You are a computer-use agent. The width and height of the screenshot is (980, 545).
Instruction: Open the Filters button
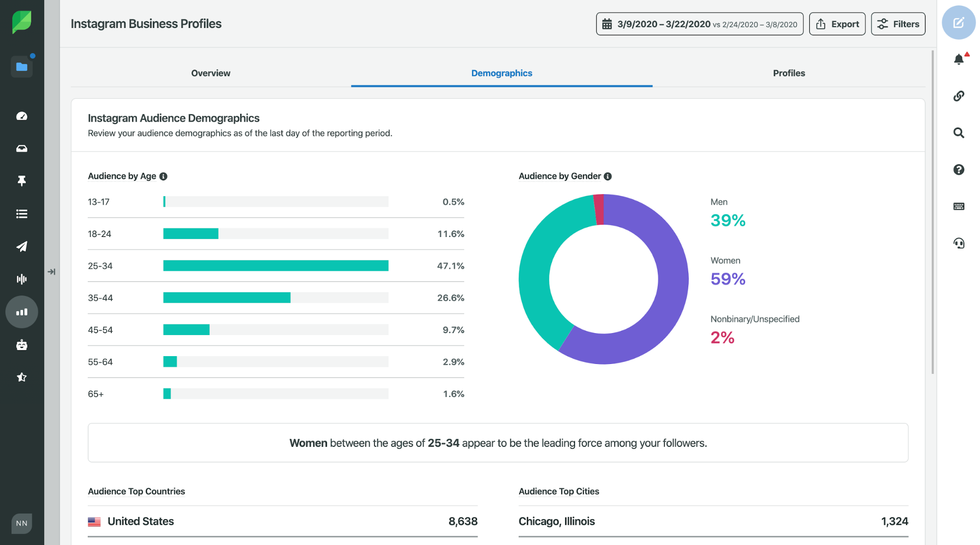[898, 24]
